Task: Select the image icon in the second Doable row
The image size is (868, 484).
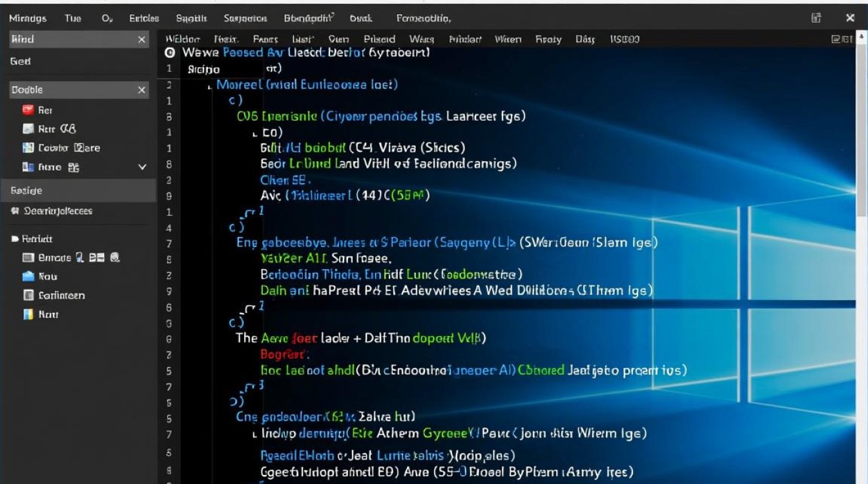Action: [28, 129]
